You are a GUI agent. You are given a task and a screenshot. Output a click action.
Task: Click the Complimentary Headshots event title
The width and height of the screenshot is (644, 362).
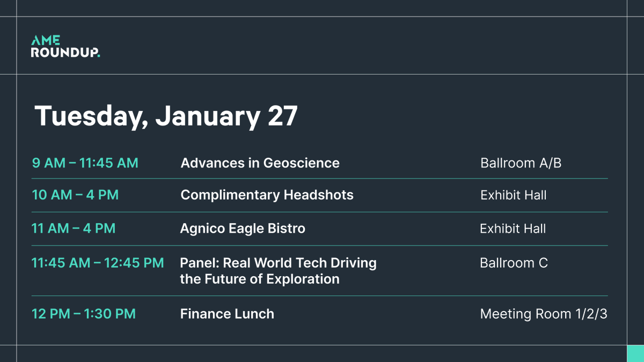tap(267, 195)
